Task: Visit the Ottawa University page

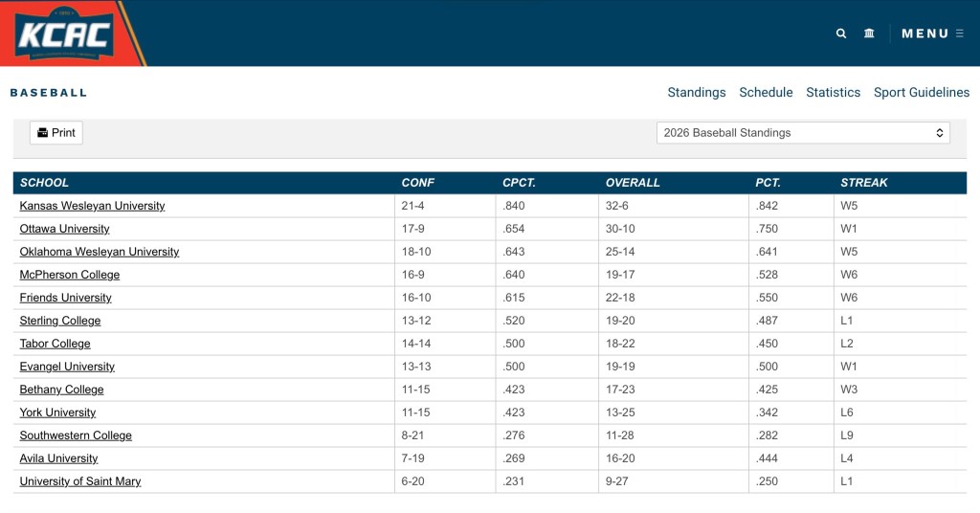Action: click(64, 229)
